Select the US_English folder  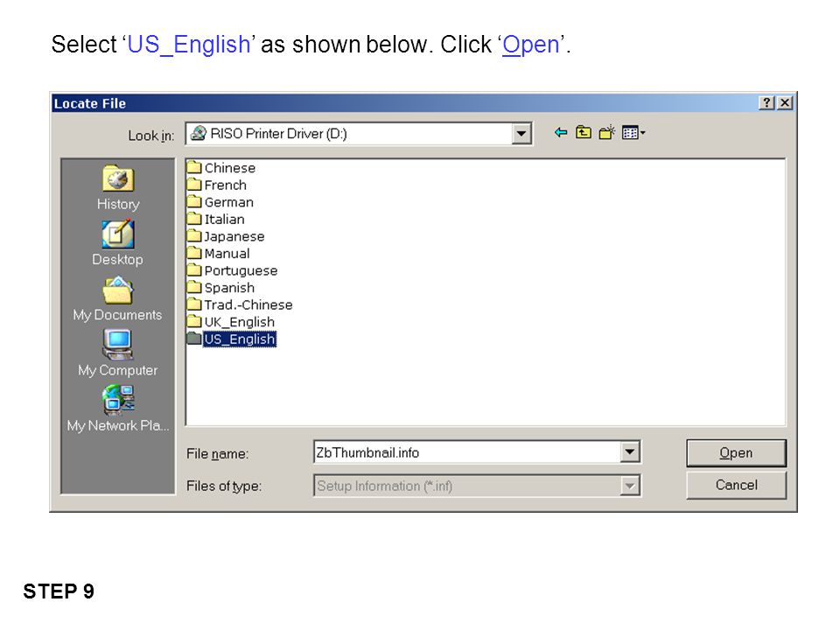click(231, 339)
